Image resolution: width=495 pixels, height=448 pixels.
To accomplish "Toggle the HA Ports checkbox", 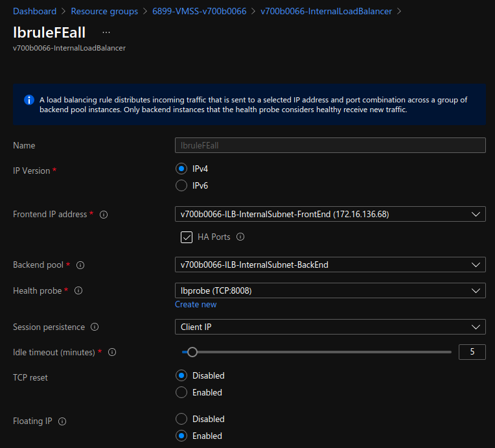I will (x=187, y=237).
